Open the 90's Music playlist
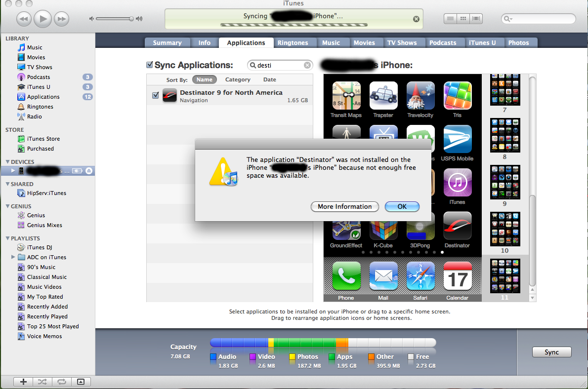Screen dimensions: 588x389 [x=41, y=267]
